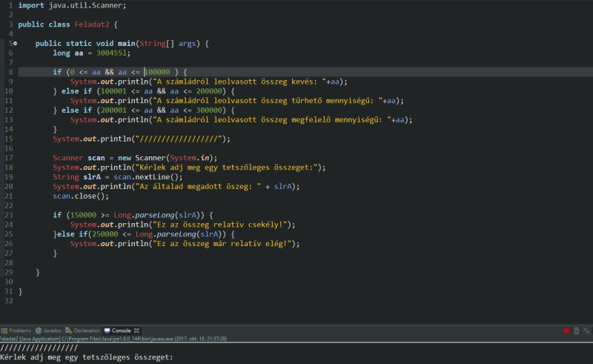
Task: Open the Javadoc tab
Action: coord(48,331)
